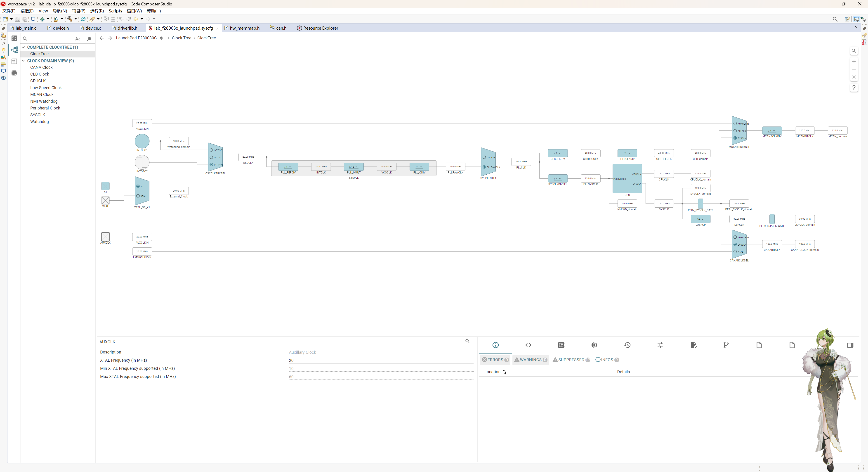Viewport: 868px width, 472px height.
Task: Click the hammer build icon
Action: coord(69,19)
